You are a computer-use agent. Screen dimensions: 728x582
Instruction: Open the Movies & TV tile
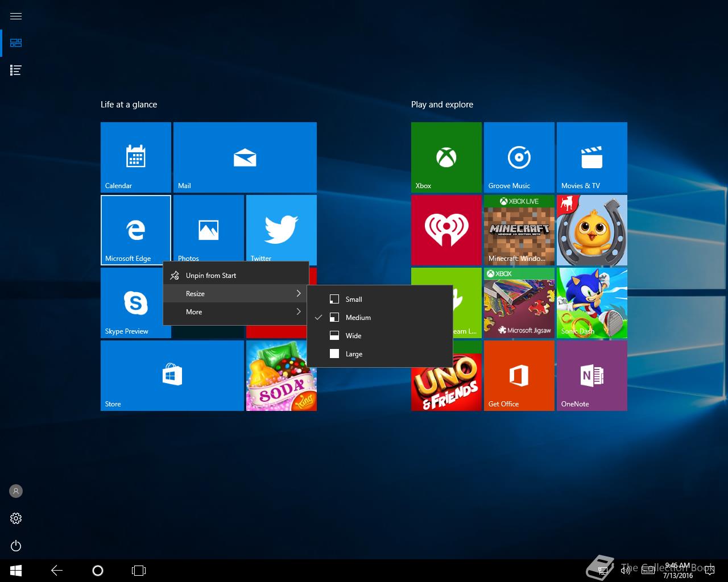(x=592, y=157)
